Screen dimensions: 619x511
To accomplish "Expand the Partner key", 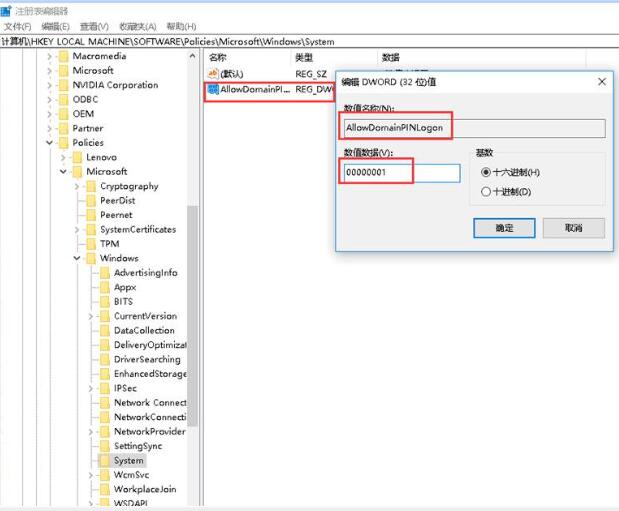I will (x=49, y=129).
